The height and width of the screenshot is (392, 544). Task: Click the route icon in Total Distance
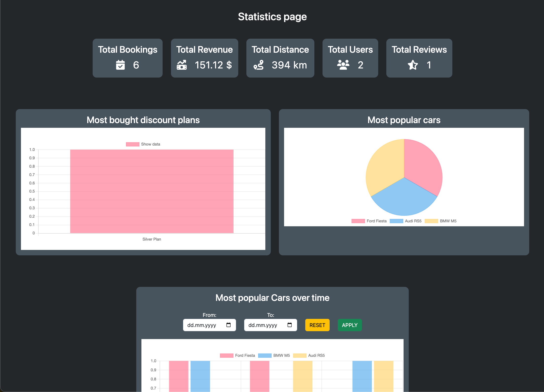coord(259,65)
